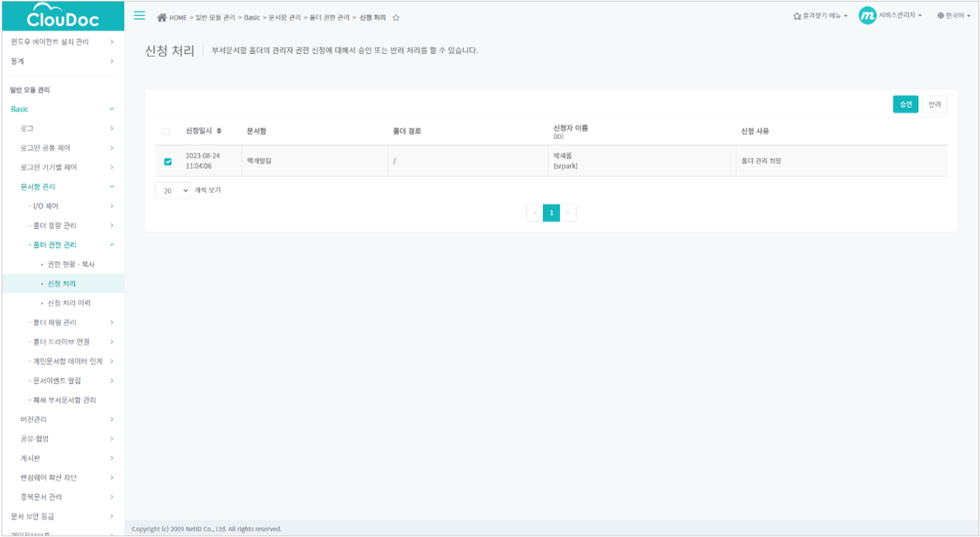The height and width of the screenshot is (537, 980).
Task: Click the 신청자 이름 column header
Action: pos(571,128)
